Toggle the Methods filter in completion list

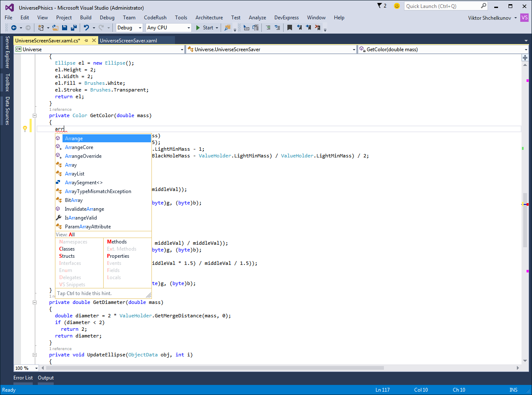point(117,242)
